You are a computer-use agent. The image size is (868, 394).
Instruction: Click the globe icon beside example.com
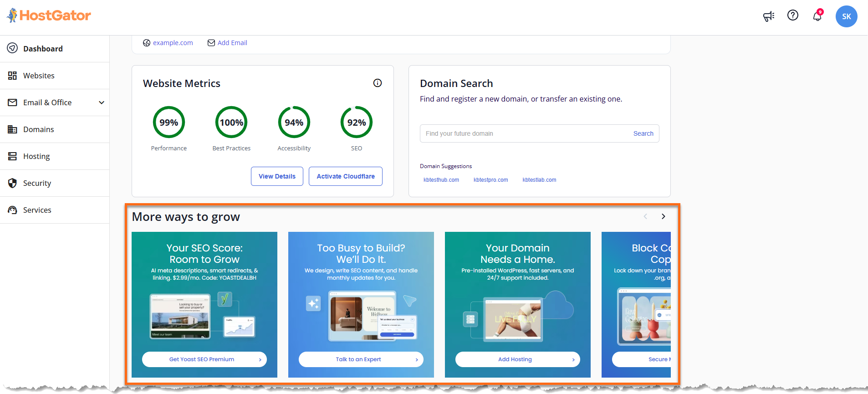147,43
